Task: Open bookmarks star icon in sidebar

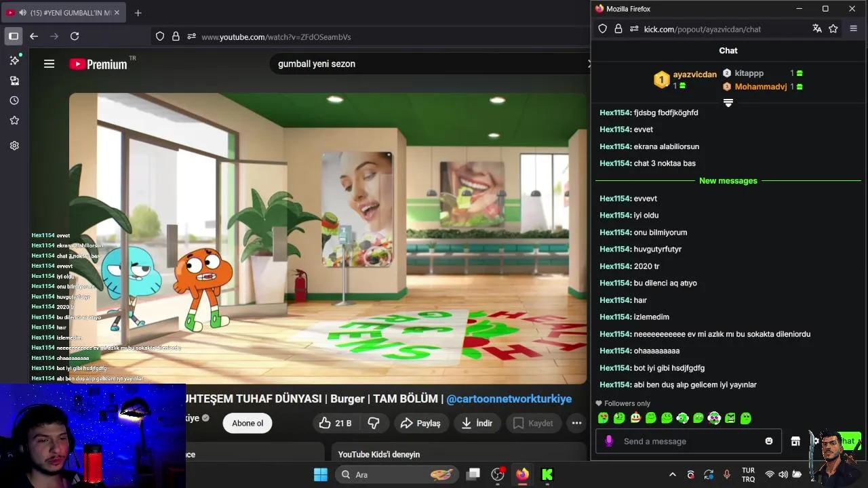Action: (x=14, y=120)
